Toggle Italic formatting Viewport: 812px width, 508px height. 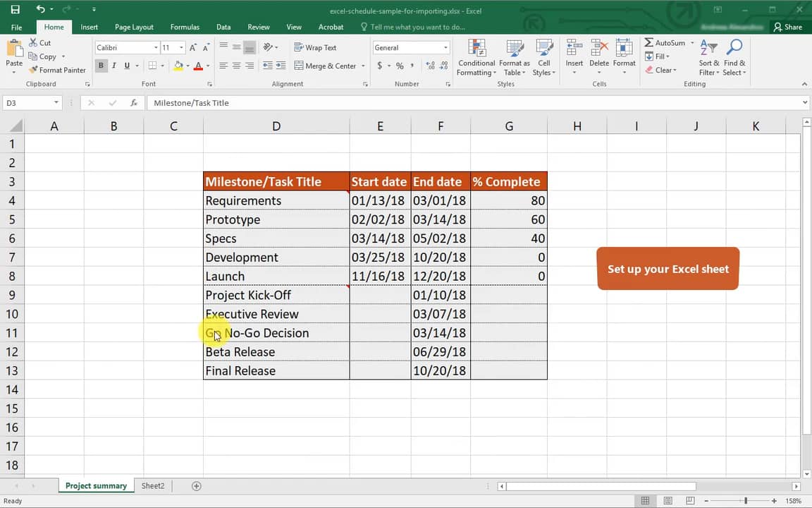114,66
